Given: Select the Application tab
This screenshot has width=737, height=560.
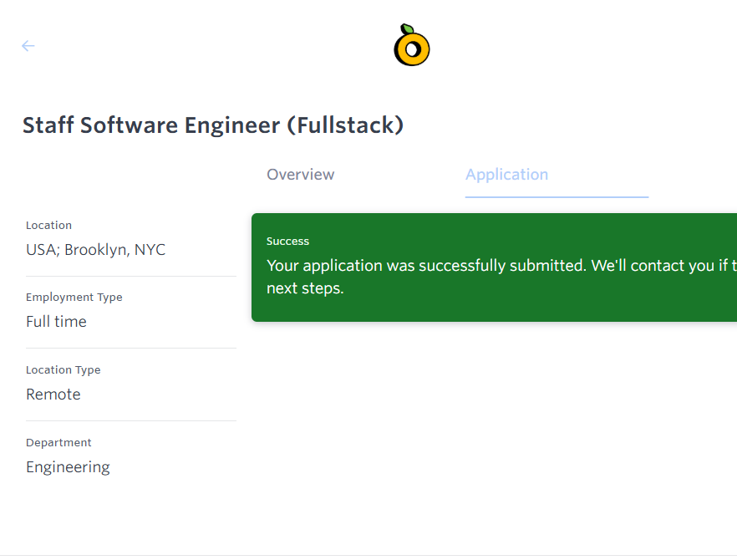Looking at the screenshot, I should (506, 175).
